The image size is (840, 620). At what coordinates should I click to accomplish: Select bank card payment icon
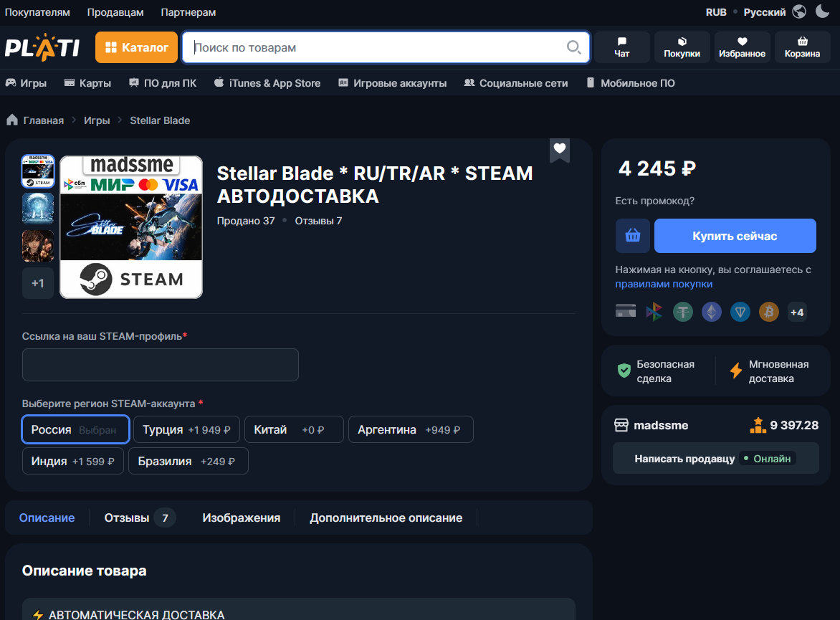(626, 311)
